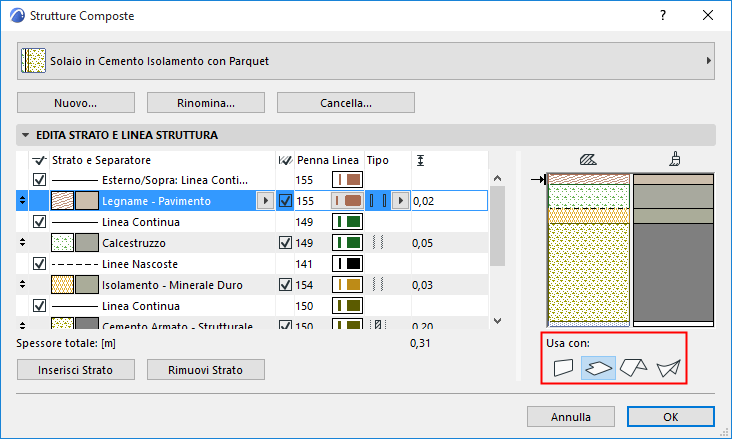Confirm with the OK button
The image size is (732, 439).
tap(671, 417)
